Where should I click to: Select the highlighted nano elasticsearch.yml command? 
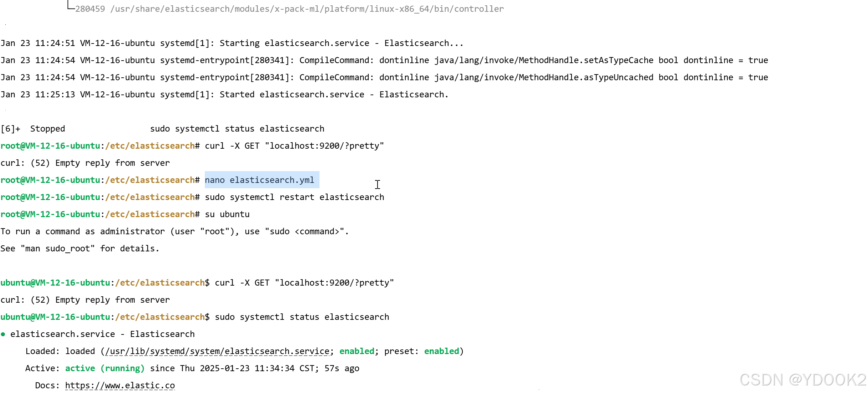tap(261, 180)
